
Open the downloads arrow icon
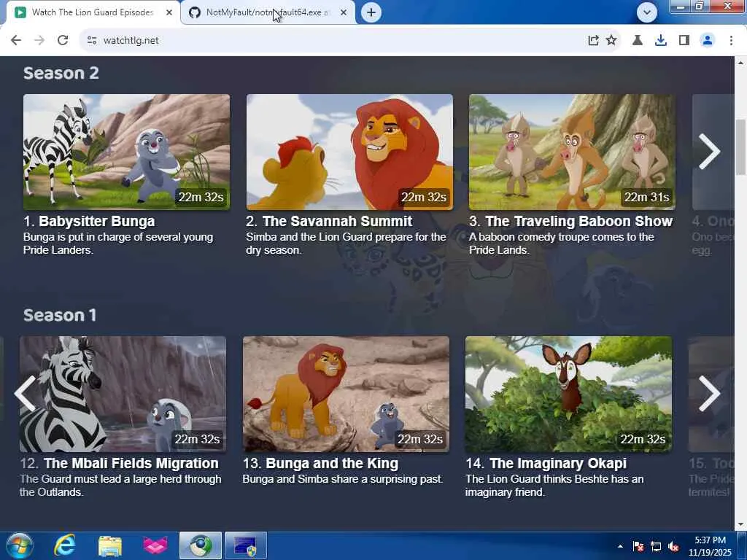click(661, 41)
